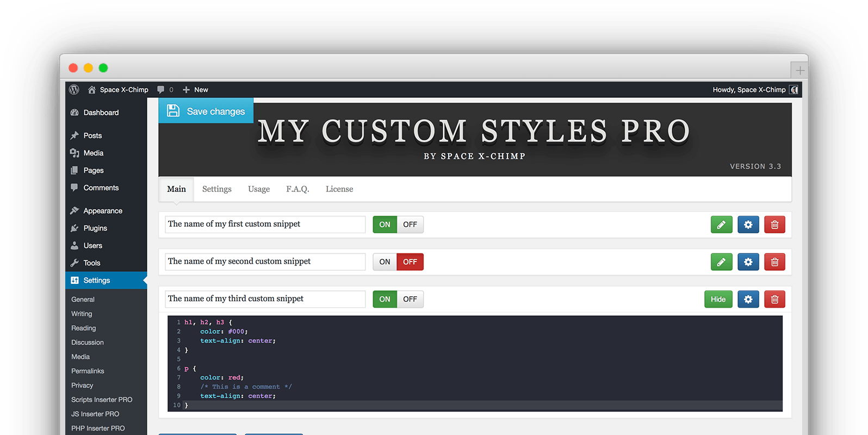Click the second custom snippet name field
This screenshot has width=868, height=435.
click(265, 262)
